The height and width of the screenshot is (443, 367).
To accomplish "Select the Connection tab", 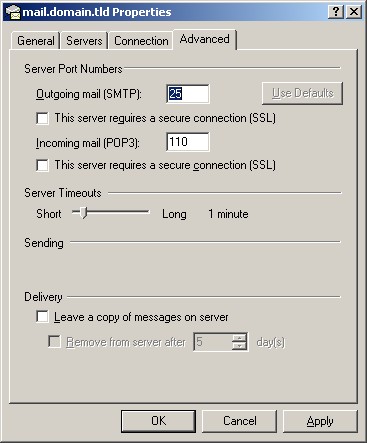I will (141, 41).
